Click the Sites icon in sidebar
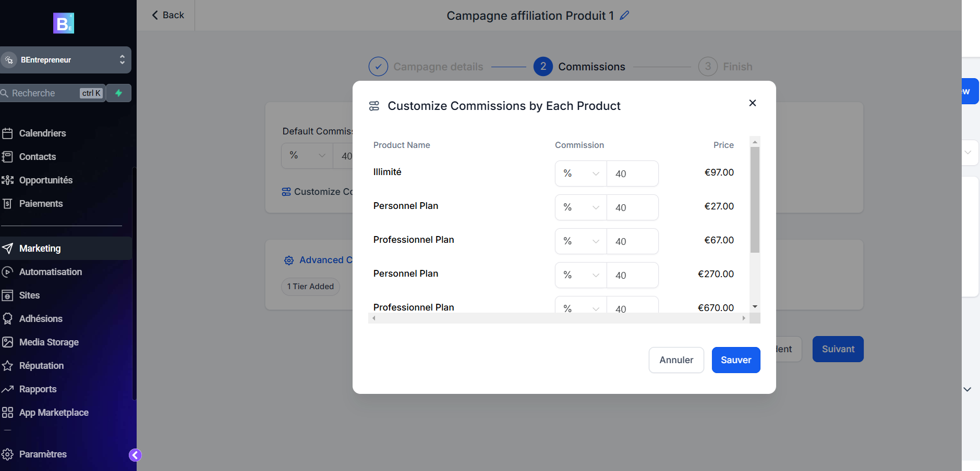 [x=7, y=295]
